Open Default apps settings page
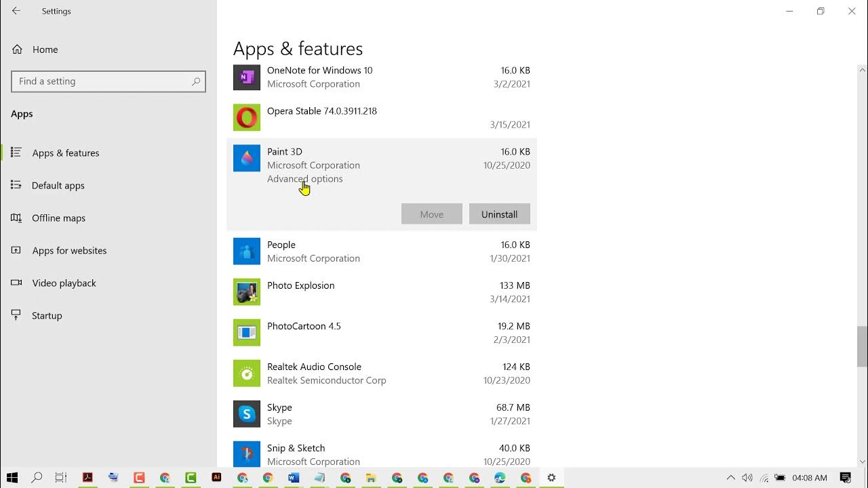Image resolution: width=868 pixels, height=488 pixels. [58, 186]
